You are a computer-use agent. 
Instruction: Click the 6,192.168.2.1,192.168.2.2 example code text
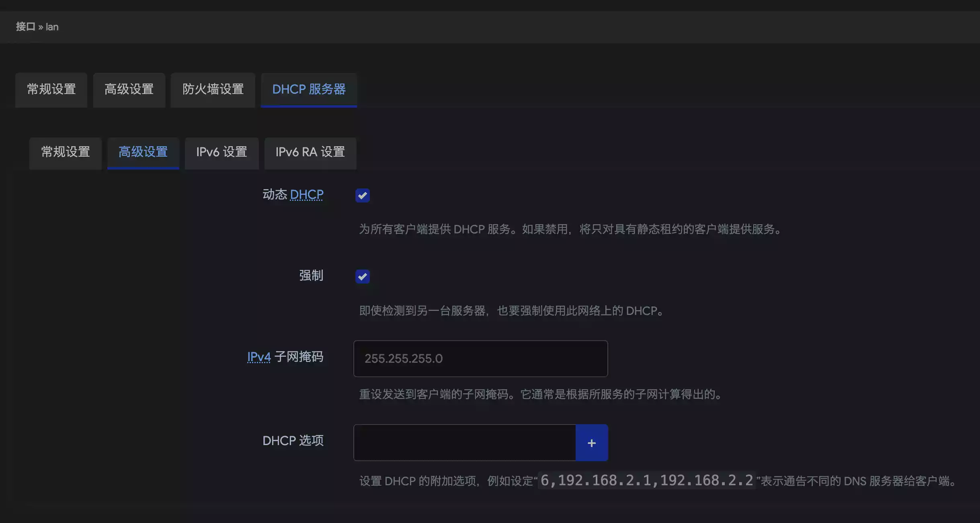click(x=646, y=480)
